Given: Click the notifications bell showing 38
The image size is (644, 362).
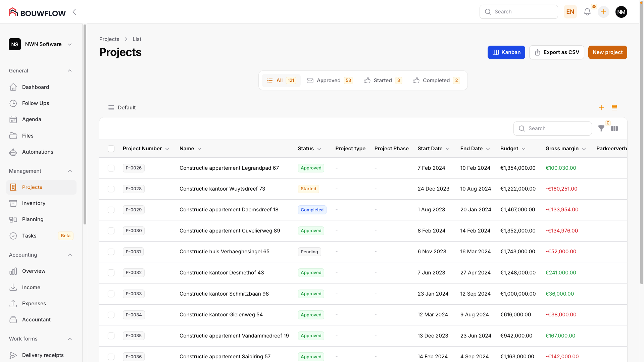Looking at the screenshot, I should 587,12.
